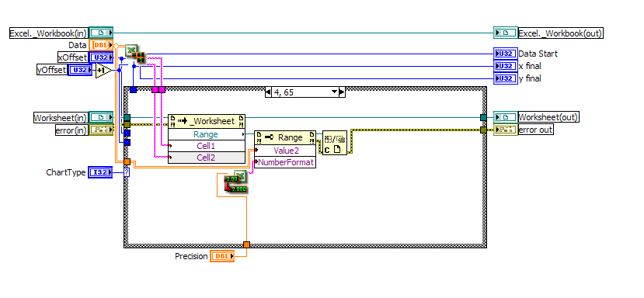Viewport: 644px width, 298px height.
Task: Select the Cell1 input parameter
Action: coord(206,146)
